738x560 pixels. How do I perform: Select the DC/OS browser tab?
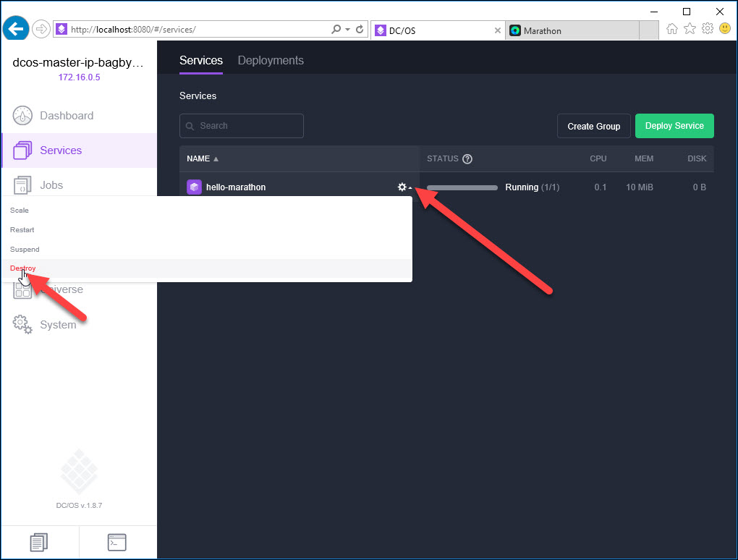tap(438, 30)
